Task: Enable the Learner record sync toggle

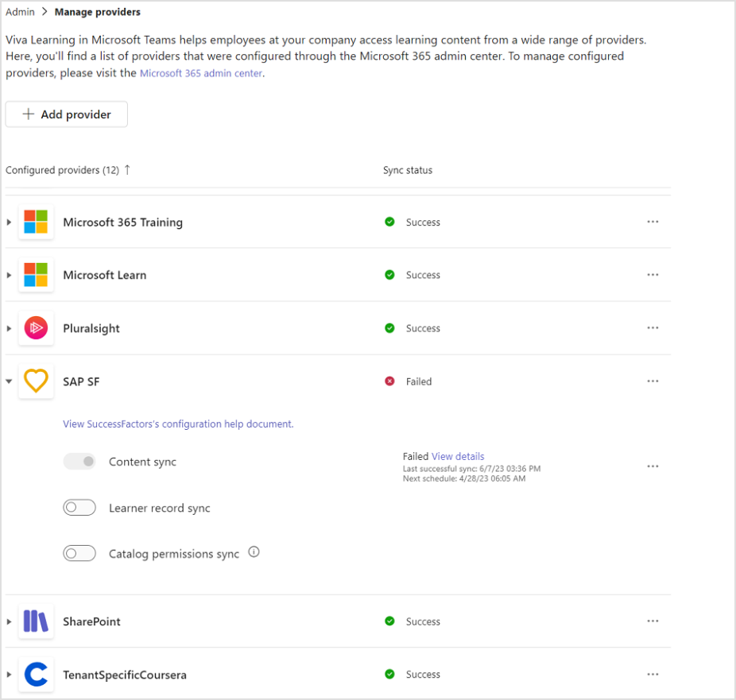Action: click(x=79, y=508)
